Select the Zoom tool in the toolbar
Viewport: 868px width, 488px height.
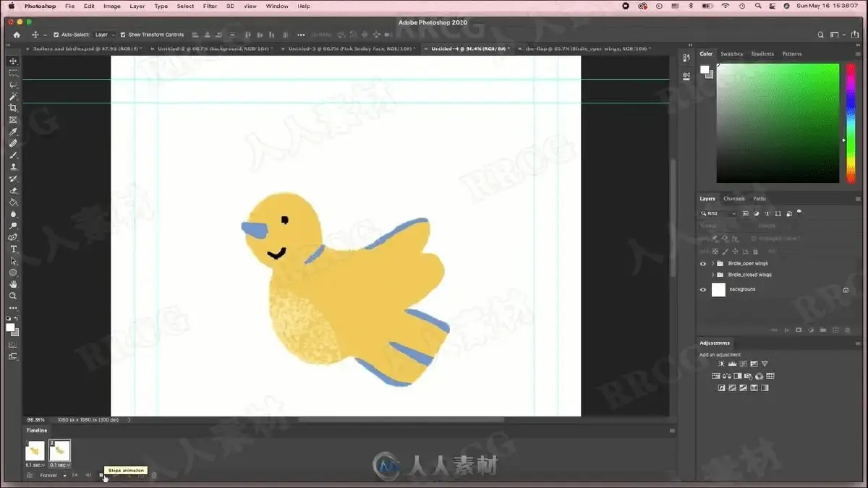point(13,296)
